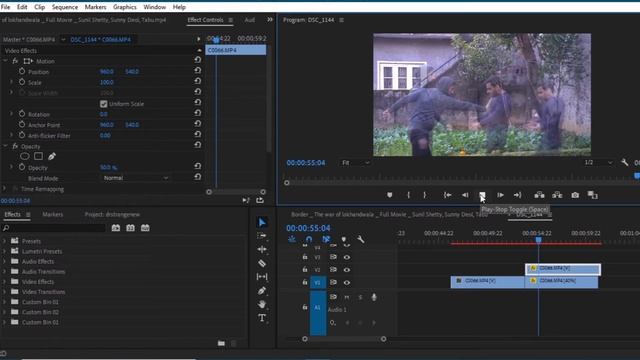640x360 pixels.
Task: Open the Blend Mode Normal dropdown
Action: [136, 178]
